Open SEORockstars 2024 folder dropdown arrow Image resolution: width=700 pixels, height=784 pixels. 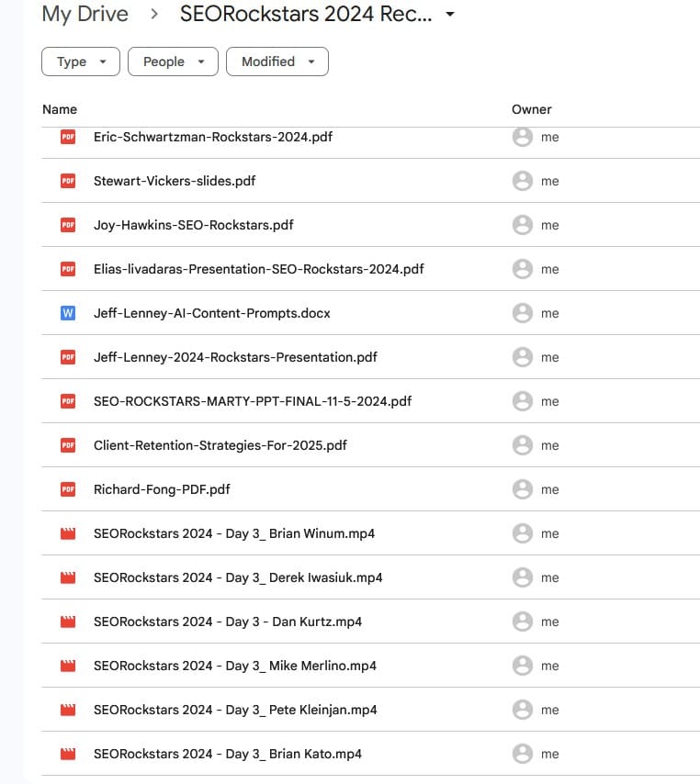[x=450, y=15]
